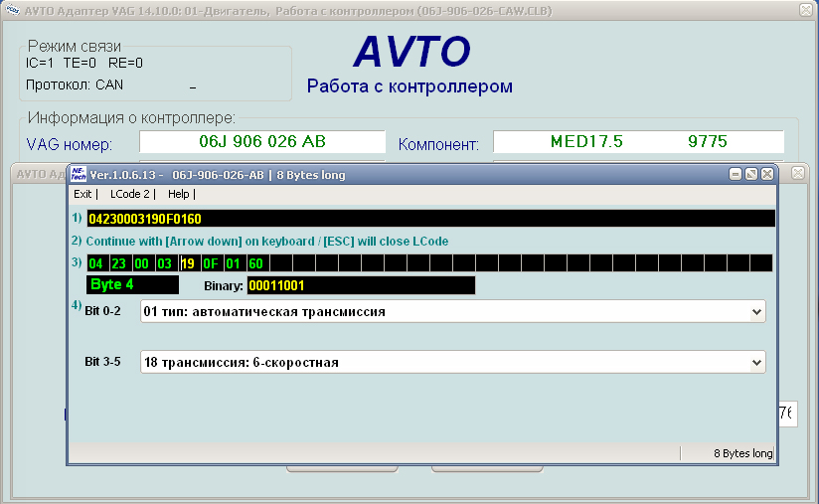Click the Режим связи group label
The width and height of the screenshot is (819, 504).
(75, 47)
